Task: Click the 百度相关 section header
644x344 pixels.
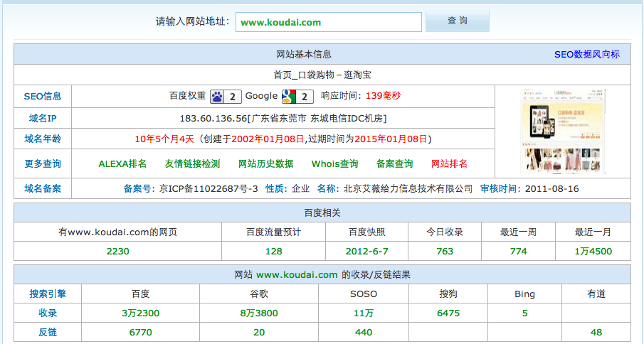Action: point(322,213)
